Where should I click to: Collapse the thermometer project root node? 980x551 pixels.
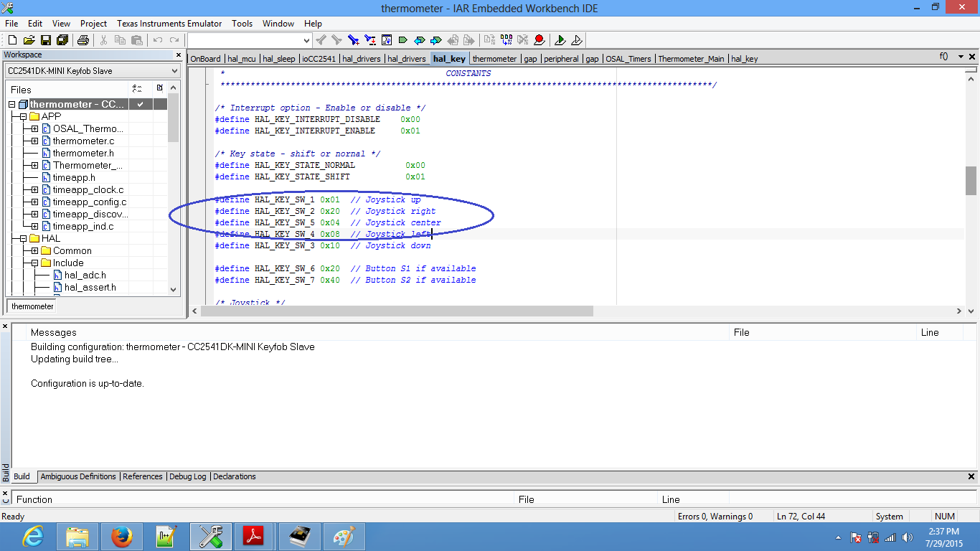[11, 105]
